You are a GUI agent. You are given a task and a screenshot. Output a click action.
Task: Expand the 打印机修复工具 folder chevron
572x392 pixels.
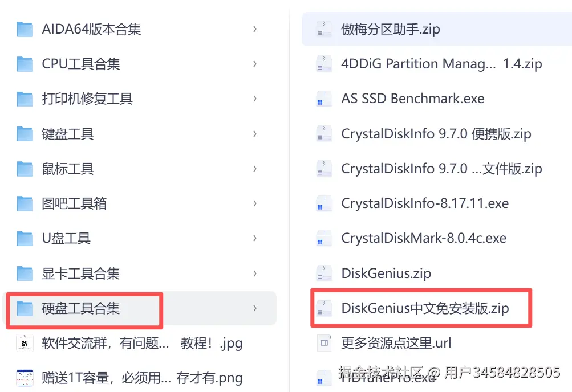point(254,99)
